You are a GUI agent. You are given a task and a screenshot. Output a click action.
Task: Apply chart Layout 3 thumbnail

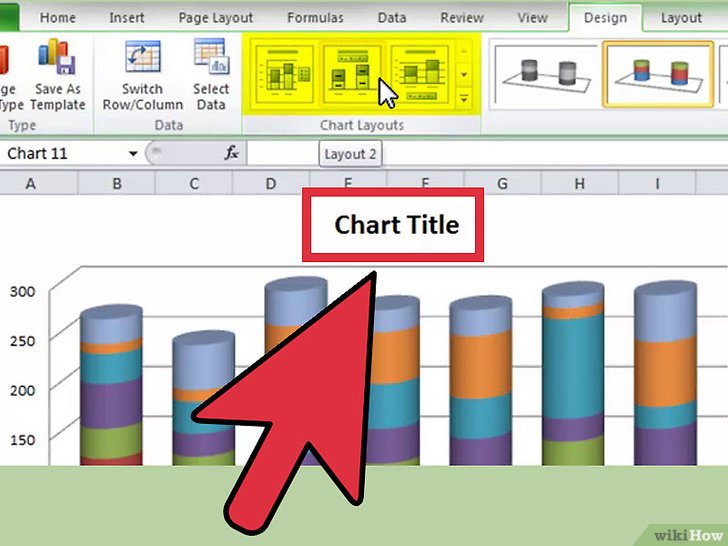pyautogui.click(x=419, y=73)
